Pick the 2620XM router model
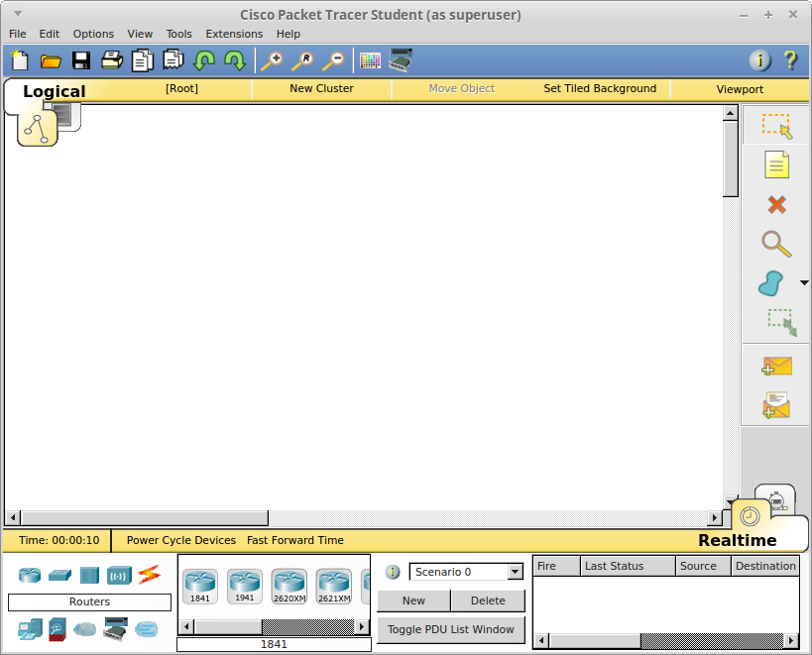Image resolution: width=812 pixels, height=655 pixels. (x=289, y=585)
